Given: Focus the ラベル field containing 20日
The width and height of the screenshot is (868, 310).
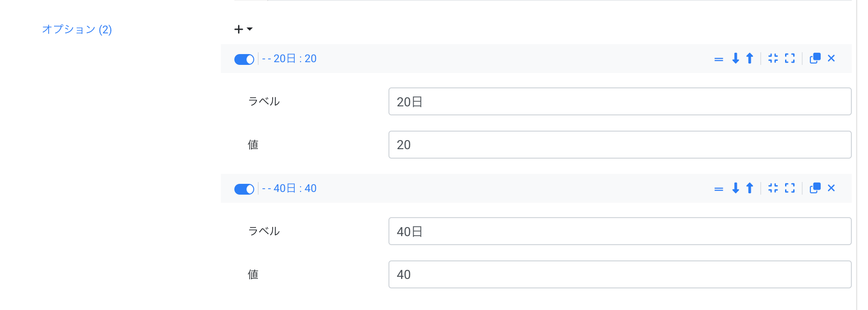Looking at the screenshot, I should coord(620,101).
